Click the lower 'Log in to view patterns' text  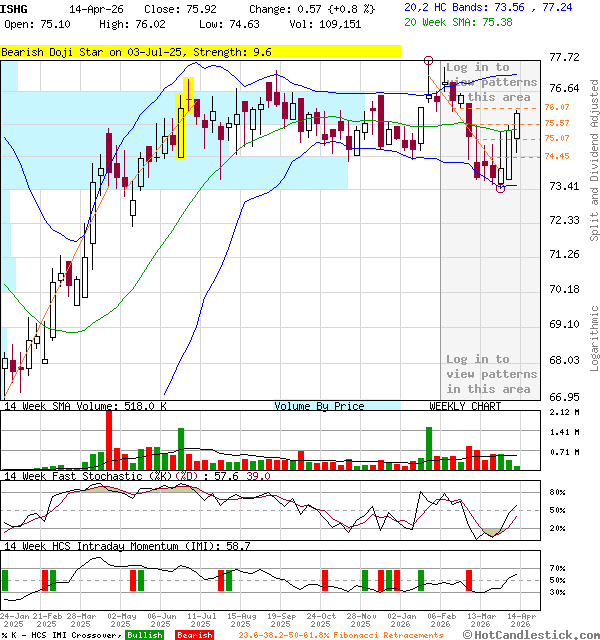pyautogui.click(x=489, y=373)
